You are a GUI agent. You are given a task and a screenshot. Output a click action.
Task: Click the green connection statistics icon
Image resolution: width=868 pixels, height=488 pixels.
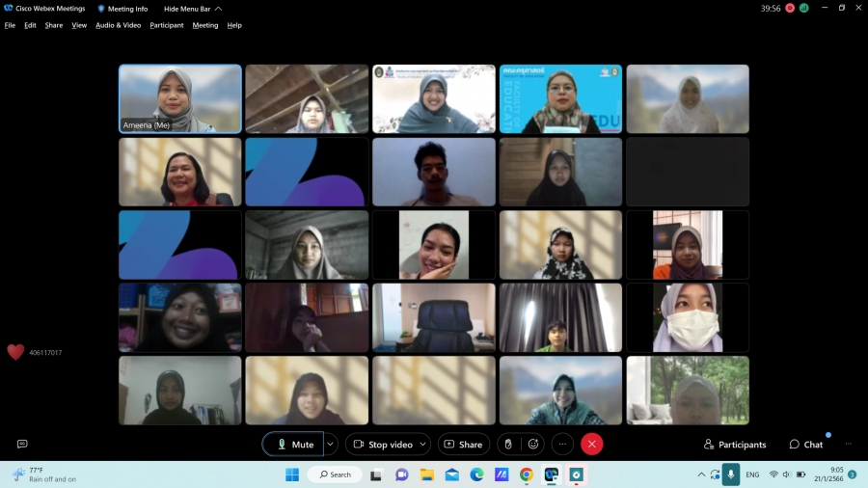point(802,8)
